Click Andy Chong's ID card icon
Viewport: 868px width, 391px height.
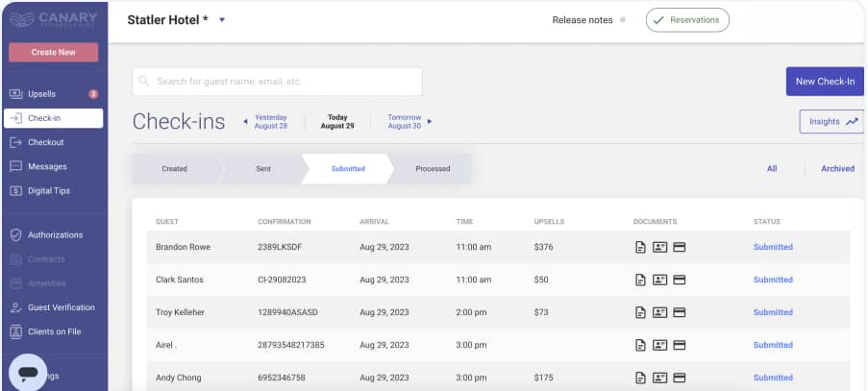(659, 379)
